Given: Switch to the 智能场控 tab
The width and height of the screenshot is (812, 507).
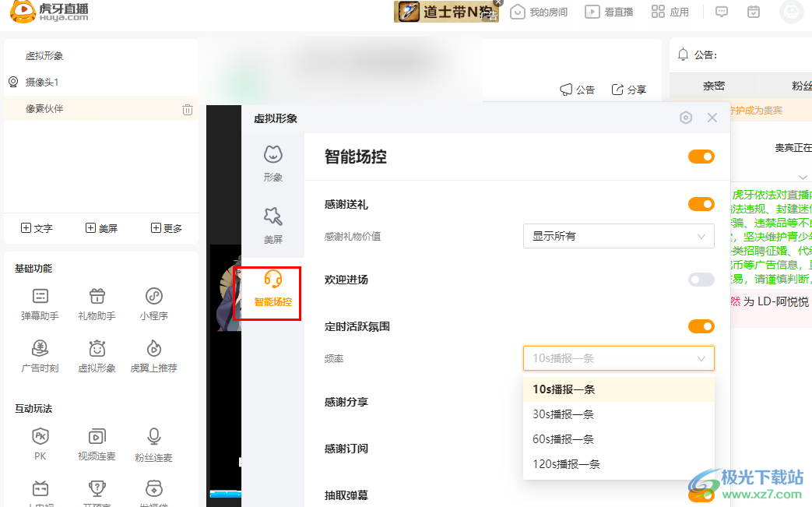Looking at the screenshot, I should (x=273, y=289).
